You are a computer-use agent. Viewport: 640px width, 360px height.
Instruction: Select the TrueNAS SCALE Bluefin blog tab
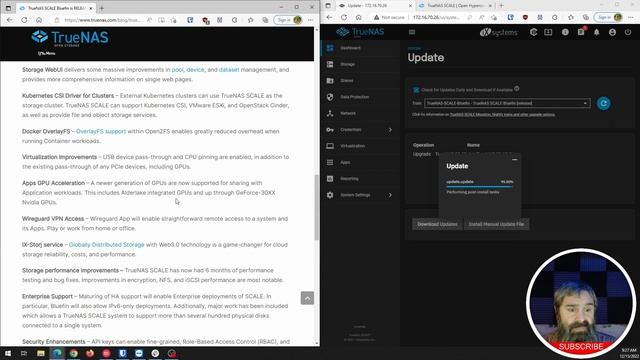pyautogui.click(x=56, y=8)
